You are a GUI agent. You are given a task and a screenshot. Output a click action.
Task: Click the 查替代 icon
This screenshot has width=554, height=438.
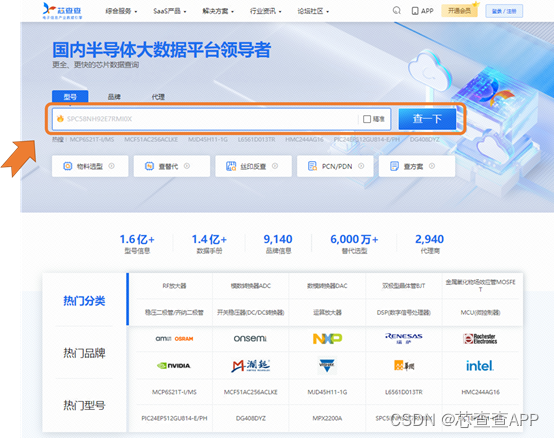click(x=149, y=166)
